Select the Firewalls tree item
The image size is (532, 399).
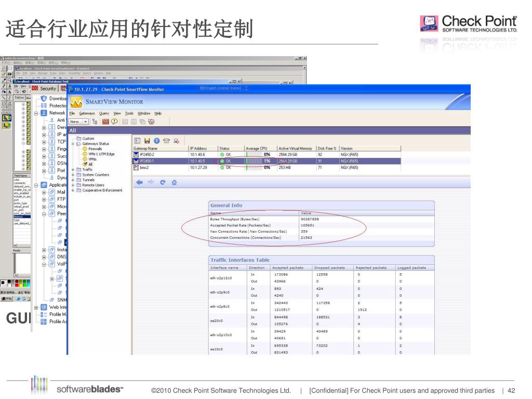pyautogui.click(x=95, y=149)
